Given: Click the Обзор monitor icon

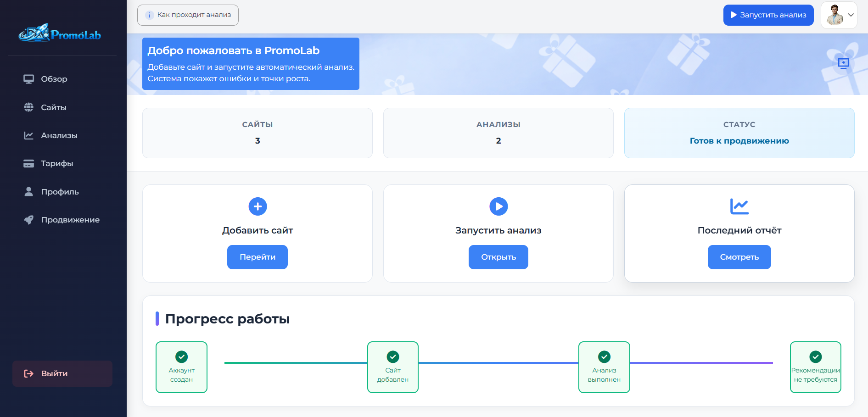Looking at the screenshot, I should tap(29, 79).
